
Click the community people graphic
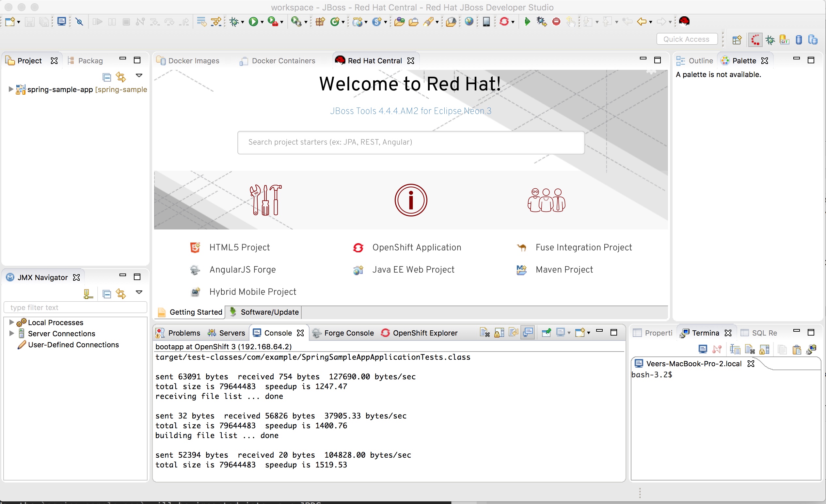547,200
